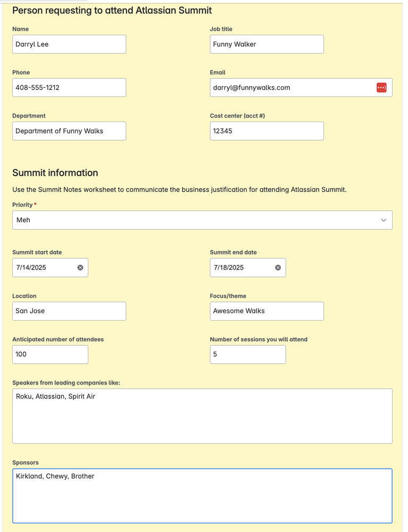Screen dimensions: 408x532
Task: Click the Name field containing Darryl Lee
Action: pyautogui.click(x=69, y=44)
